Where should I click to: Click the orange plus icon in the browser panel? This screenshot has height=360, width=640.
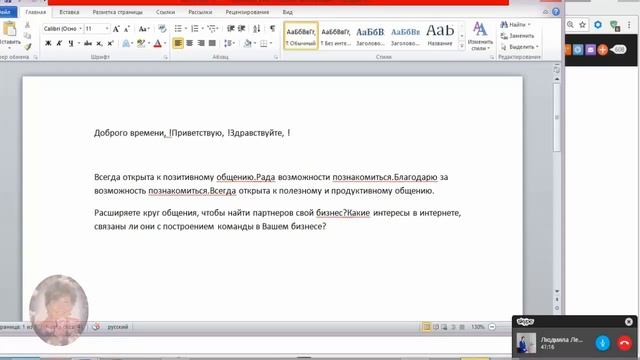tap(602, 50)
